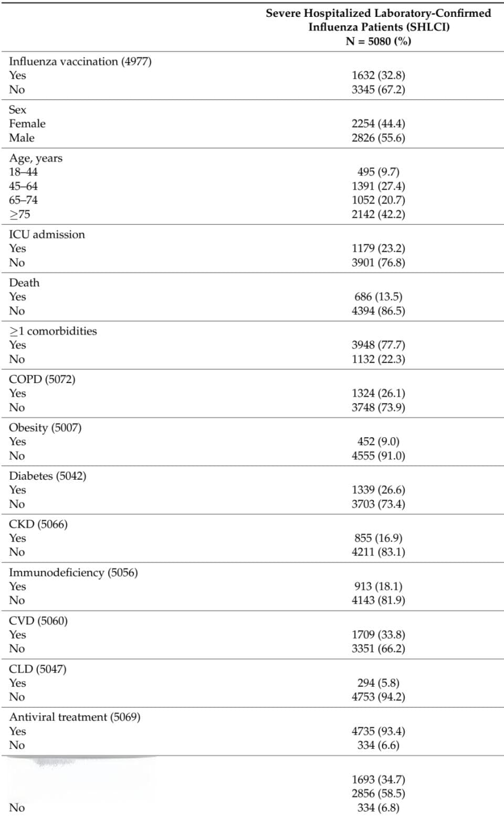Image resolution: width=504 pixels, height=816 pixels.
Task: Select the 45–64 age group label
Action: click(x=23, y=186)
